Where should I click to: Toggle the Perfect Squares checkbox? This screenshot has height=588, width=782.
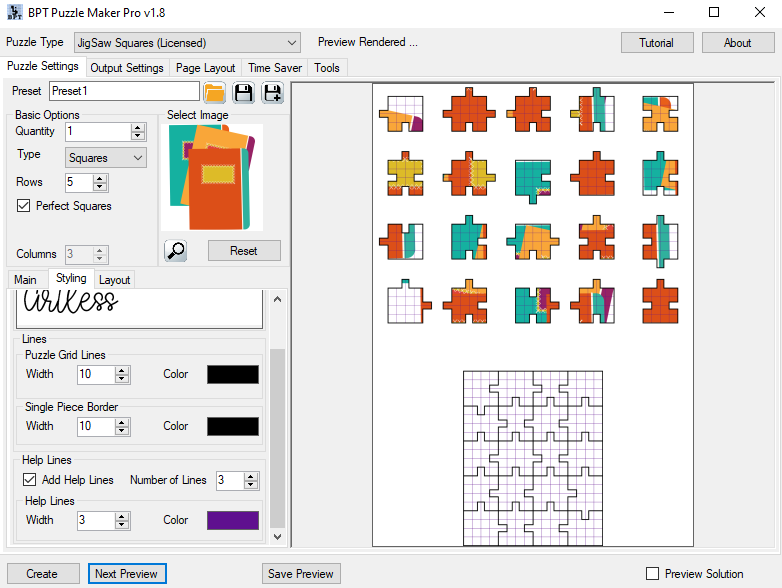(25, 206)
